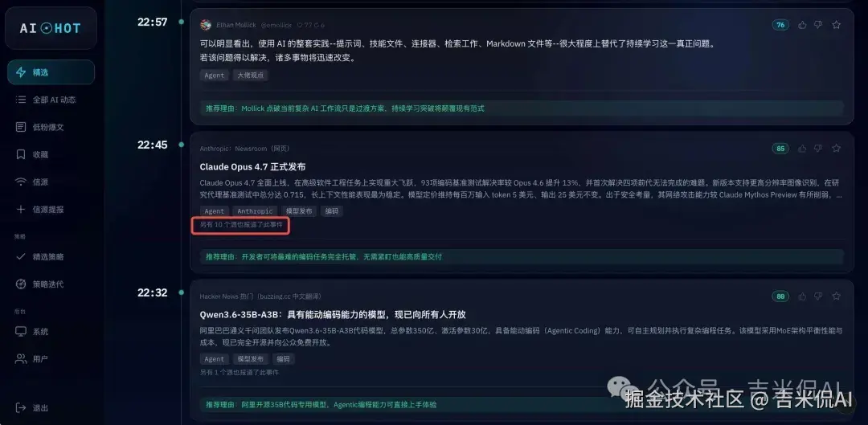Open Ethan Mollick's avatar
The image size is (868, 425).
(206, 25)
